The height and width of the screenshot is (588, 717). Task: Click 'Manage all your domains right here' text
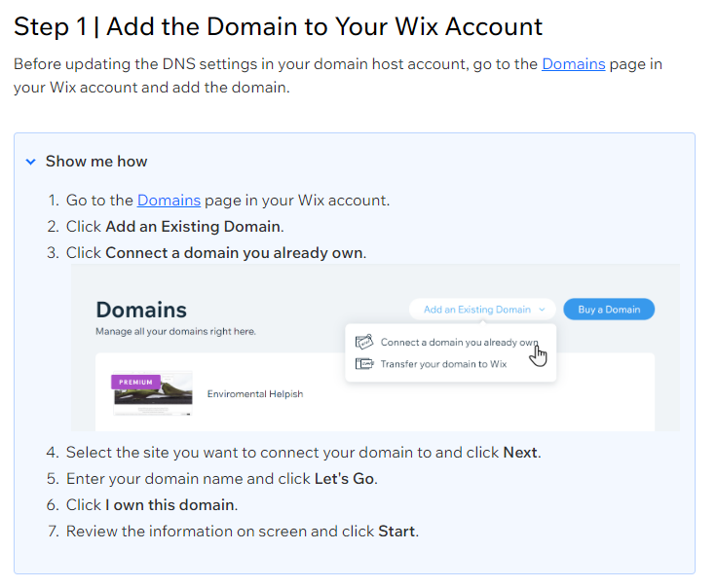(175, 331)
